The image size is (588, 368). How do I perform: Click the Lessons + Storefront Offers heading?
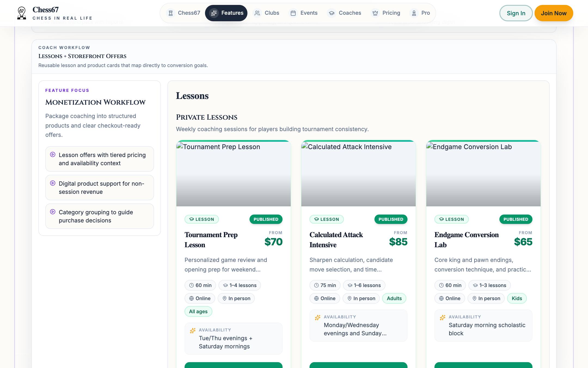82,56
